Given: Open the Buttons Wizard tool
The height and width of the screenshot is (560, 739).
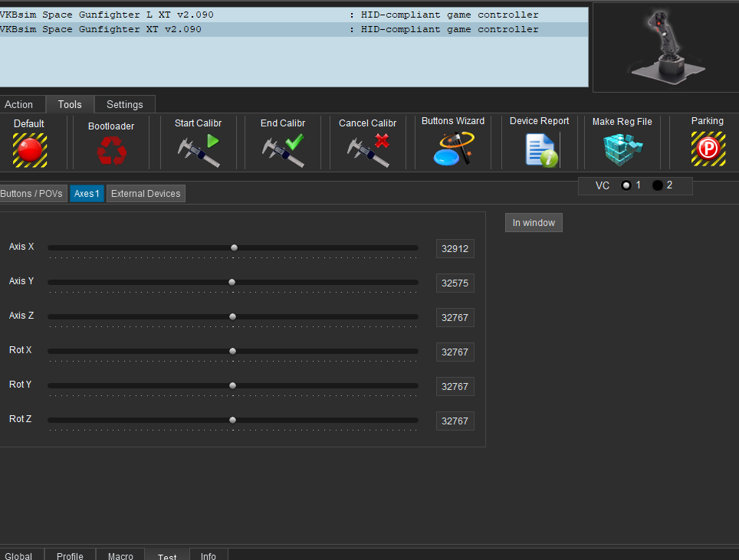Looking at the screenshot, I should click(x=453, y=149).
